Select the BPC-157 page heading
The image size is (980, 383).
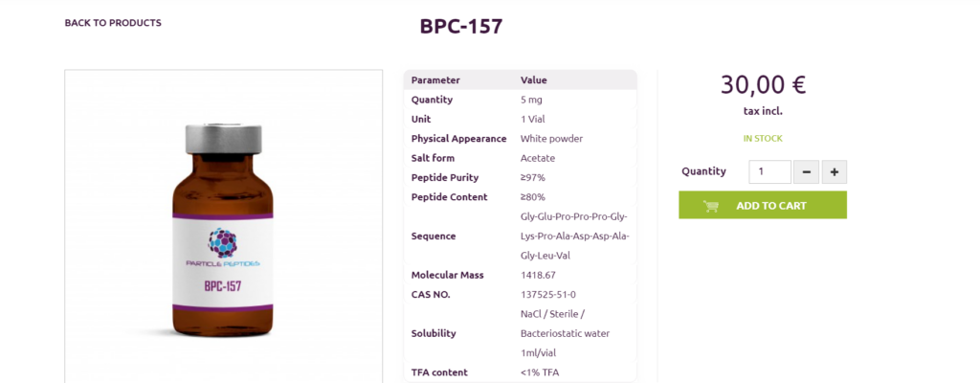[x=460, y=27]
